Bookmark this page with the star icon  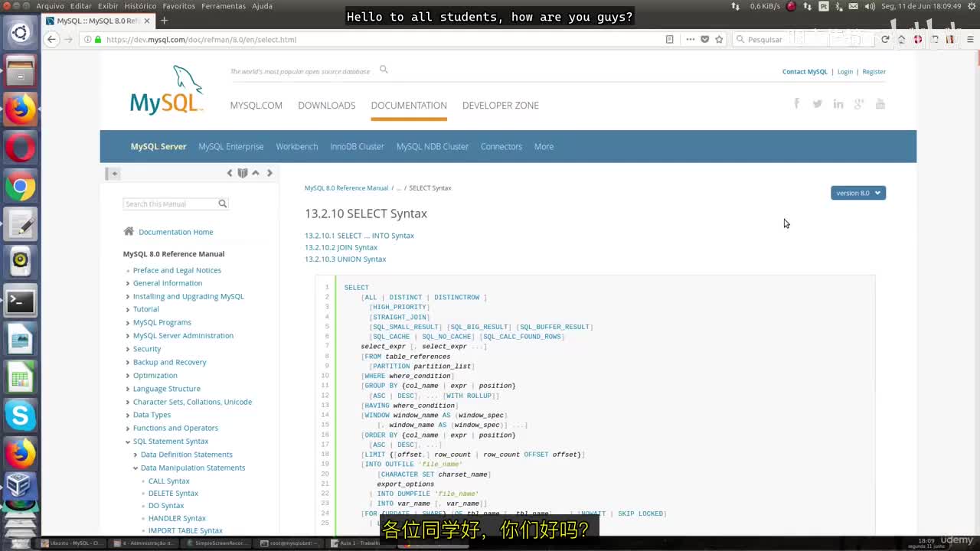(719, 39)
